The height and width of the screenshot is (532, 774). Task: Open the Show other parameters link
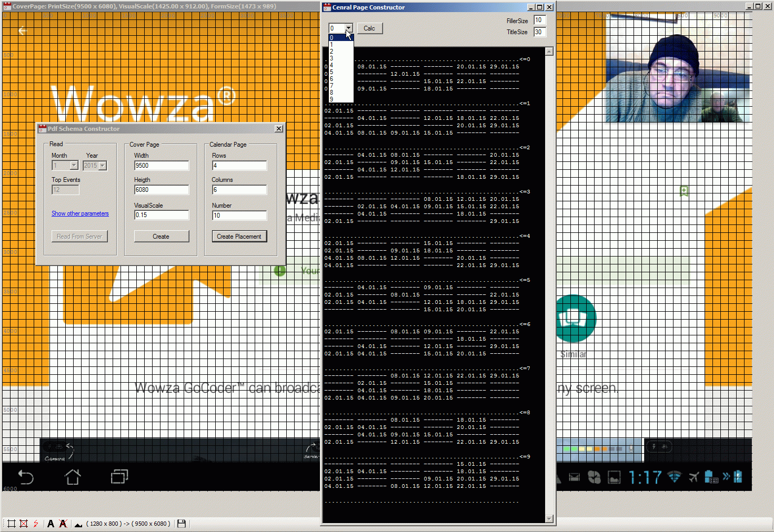pyautogui.click(x=80, y=213)
